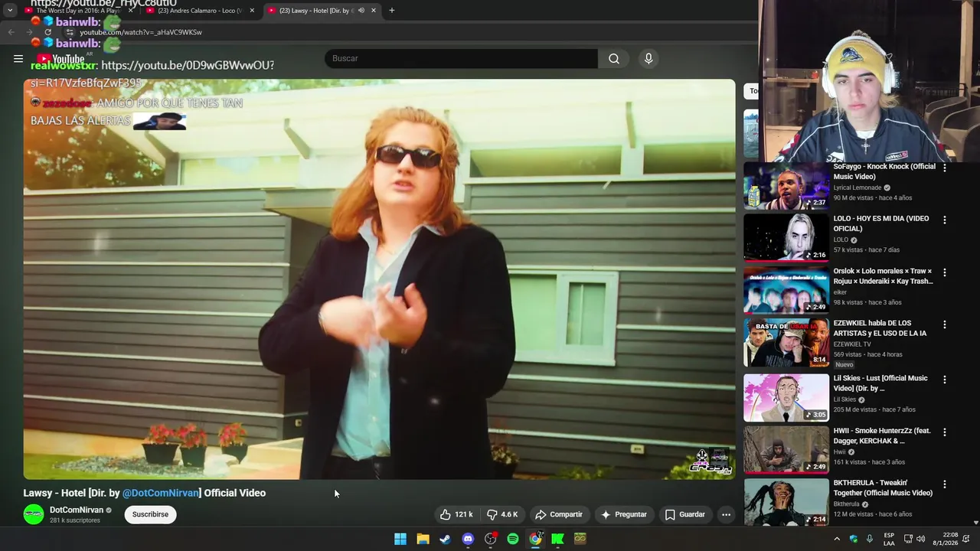Open options menu for Lil Skies - Lust
The image size is (980, 551).
click(944, 380)
